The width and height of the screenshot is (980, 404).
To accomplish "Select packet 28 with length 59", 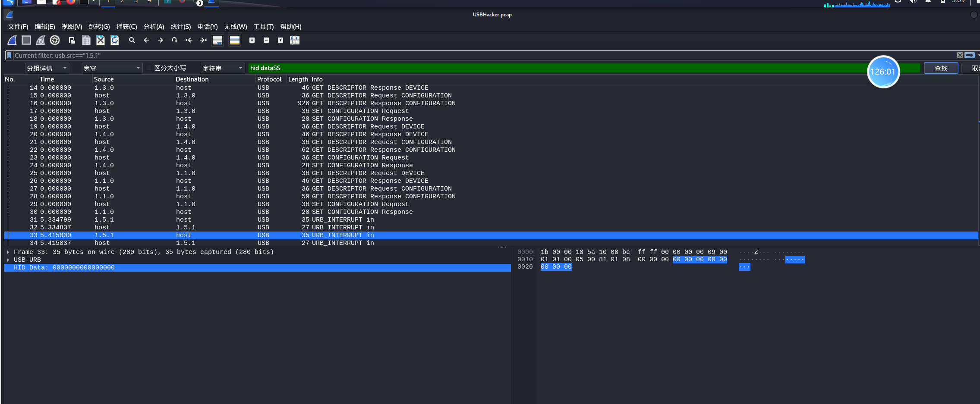I will (x=491, y=196).
